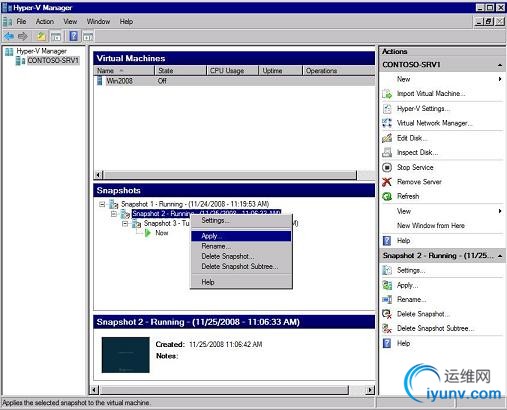Click New Window from Here action
The image size is (507, 410).
[x=431, y=226]
